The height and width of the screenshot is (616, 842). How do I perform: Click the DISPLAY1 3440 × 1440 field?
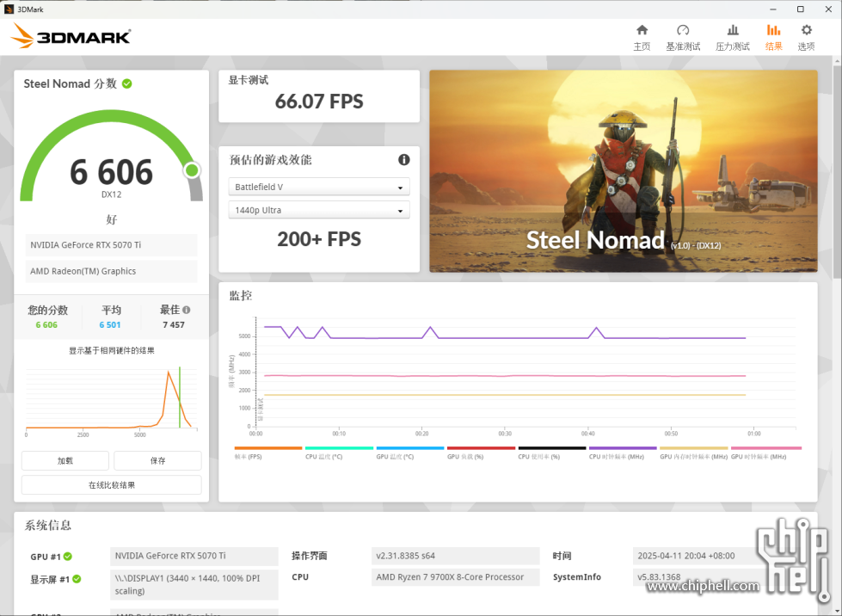194,584
